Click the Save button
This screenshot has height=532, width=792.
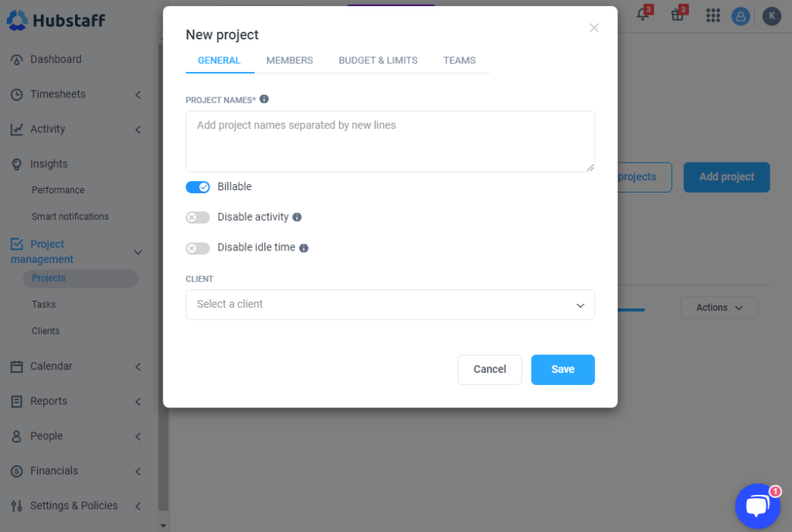point(562,370)
